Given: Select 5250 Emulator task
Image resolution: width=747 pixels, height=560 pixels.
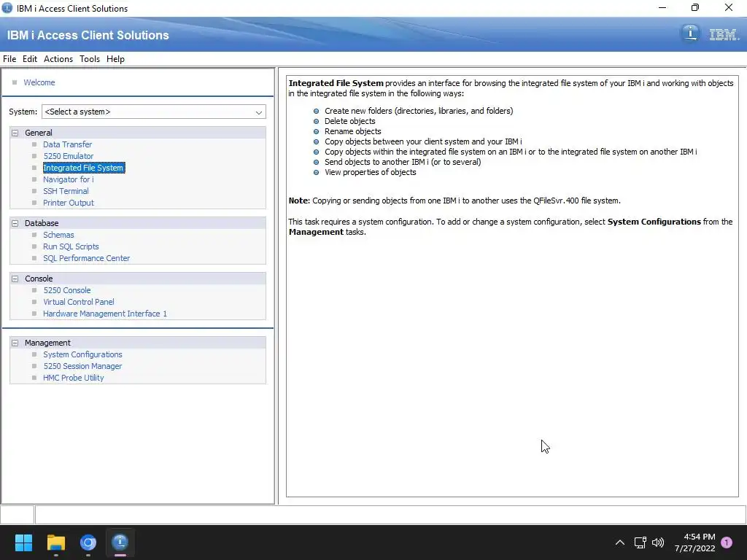Looking at the screenshot, I should click(69, 156).
